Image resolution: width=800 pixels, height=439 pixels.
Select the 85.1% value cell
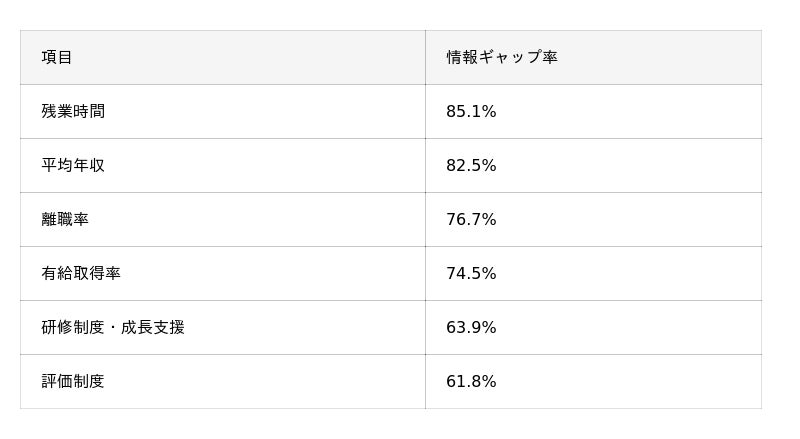(x=471, y=111)
